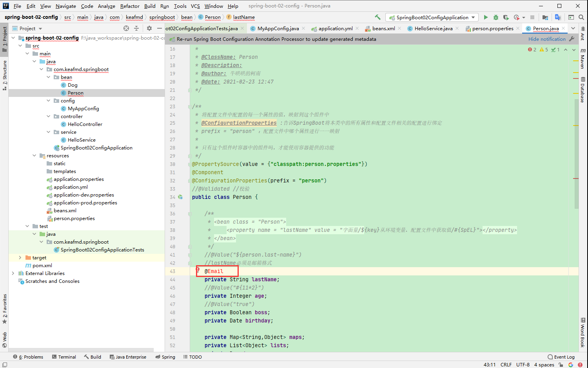
Task: Jump to next highlighted error arrow
Action: (574, 49)
